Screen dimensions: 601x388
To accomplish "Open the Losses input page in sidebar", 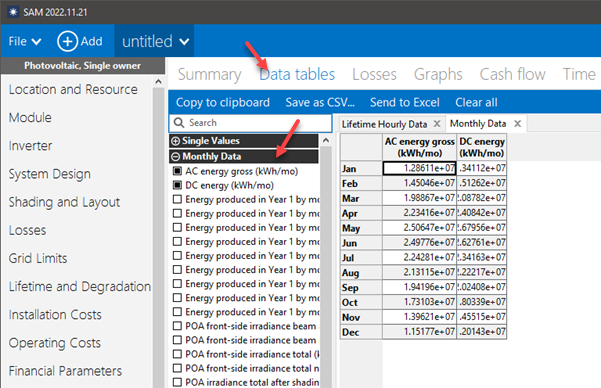I will tap(27, 230).
